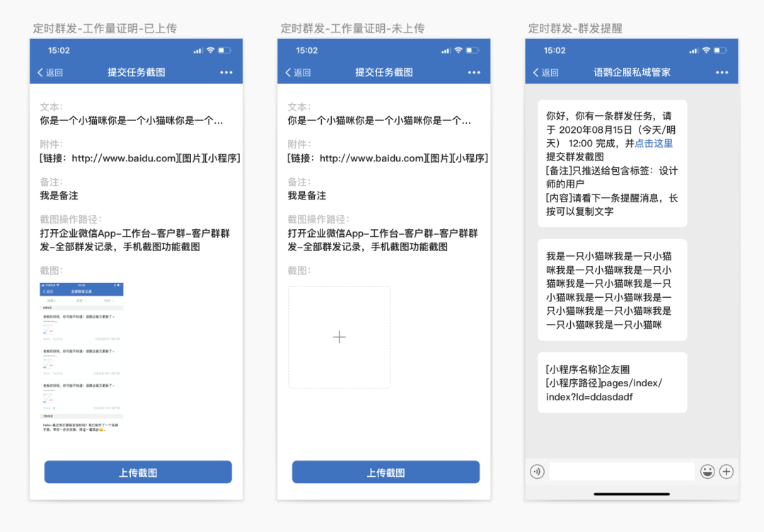The width and height of the screenshot is (764, 532).
Task: Open the uploaded 全部群发记录 screenshot thumbnail
Action: pyautogui.click(x=81, y=358)
